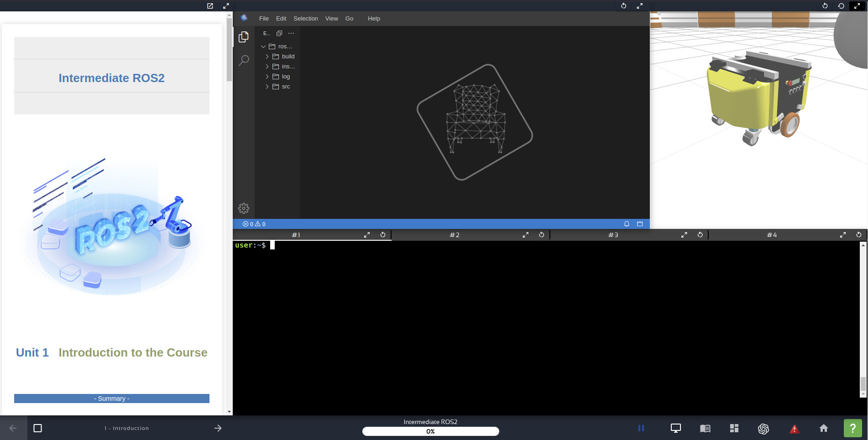Reset the simulation with the counter-clockwise arrow icon
This screenshot has height=440, width=868.
coord(841,6)
